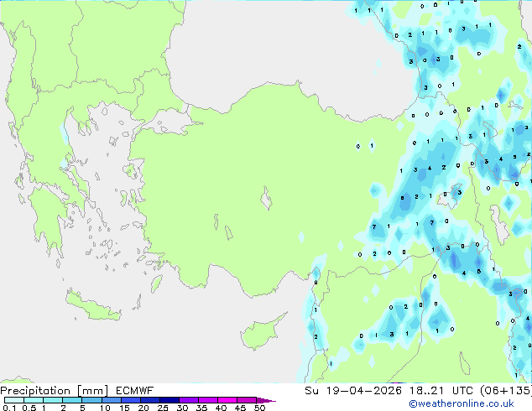
Task: Click the island of Crete on the map
Action: [x=92, y=306]
